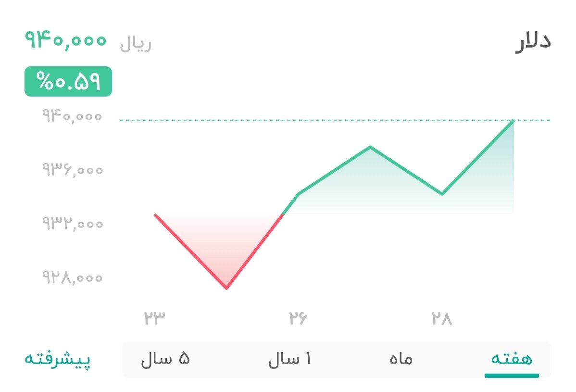Click the ۲۶ axis label

[x=299, y=317]
